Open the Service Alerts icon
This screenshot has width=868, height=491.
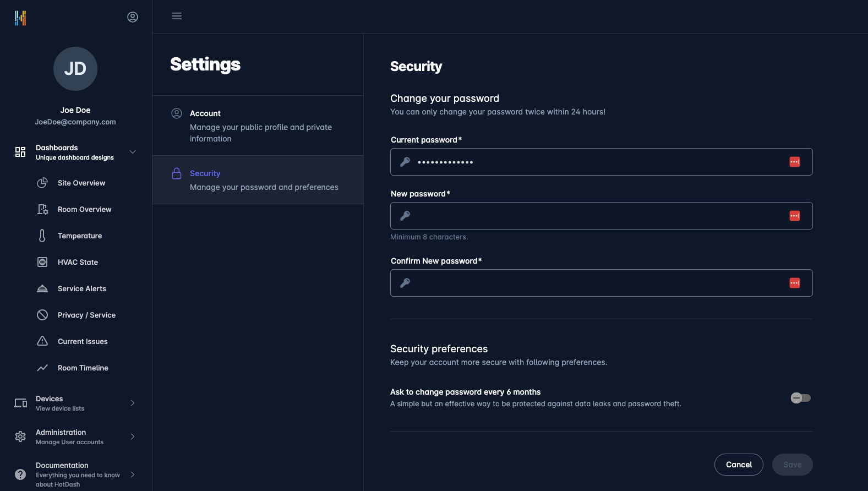coord(42,288)
